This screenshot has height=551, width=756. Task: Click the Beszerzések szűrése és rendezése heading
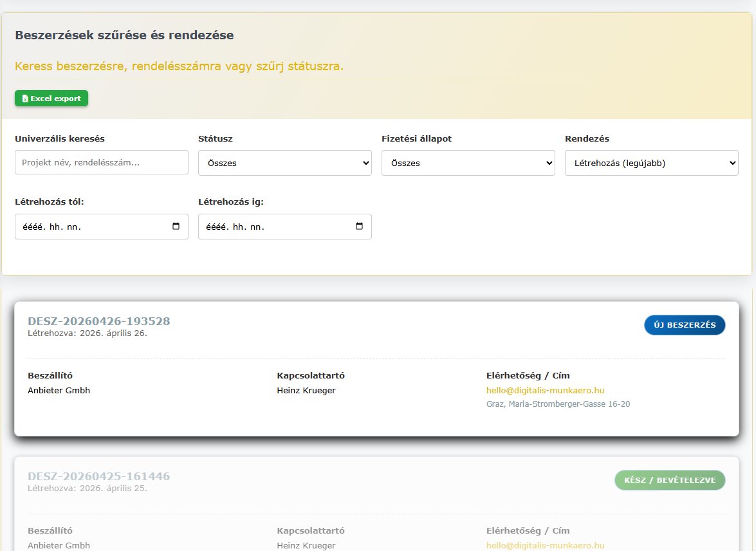point(124,35)
